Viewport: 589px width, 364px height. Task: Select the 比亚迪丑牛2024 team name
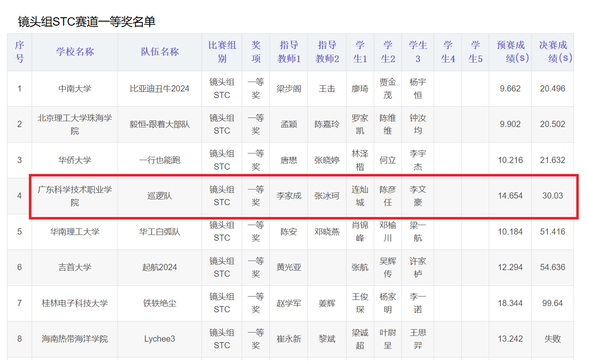click(160, 89)
